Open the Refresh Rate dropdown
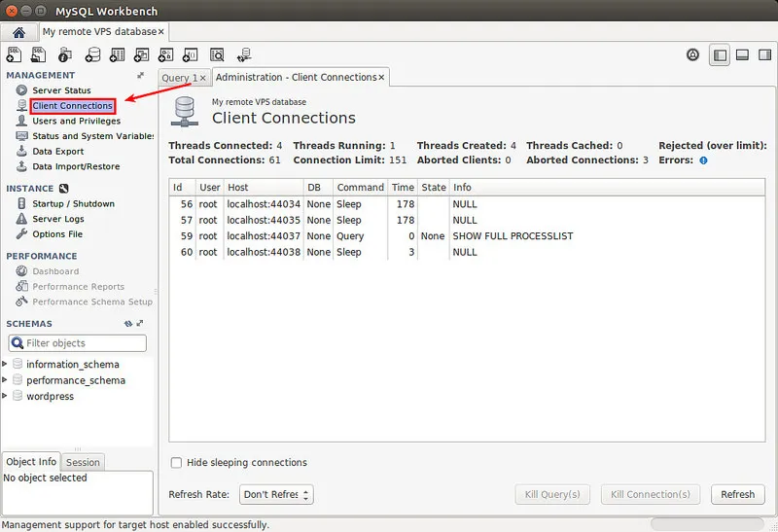Image resolution: width=778 pixels, height=532 pixels. [276, 494]
